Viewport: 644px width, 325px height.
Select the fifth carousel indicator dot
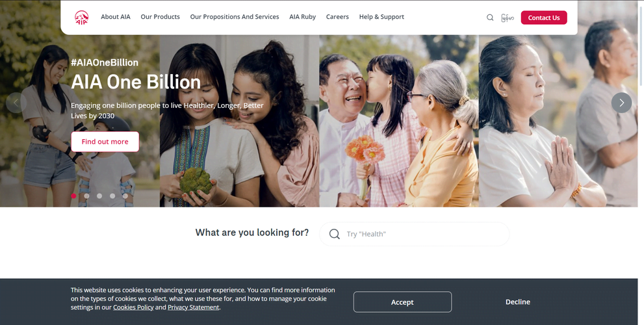(125, 196)
